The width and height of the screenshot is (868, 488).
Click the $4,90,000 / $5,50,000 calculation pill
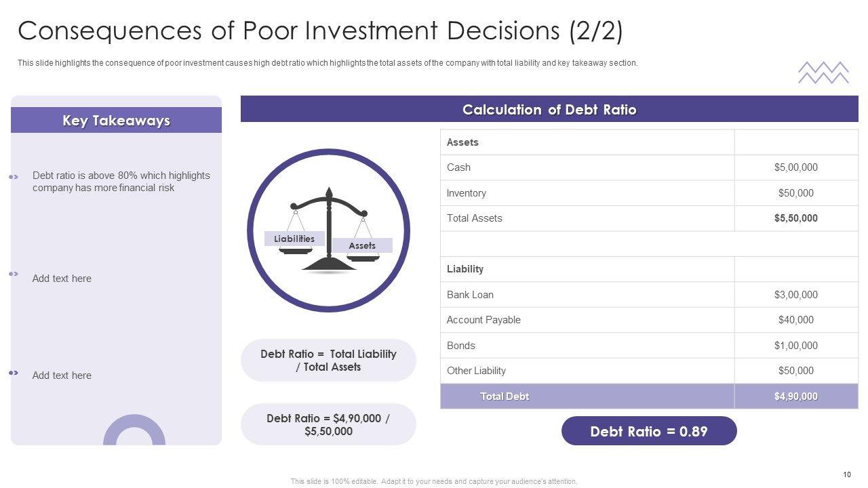pos(328,425)
